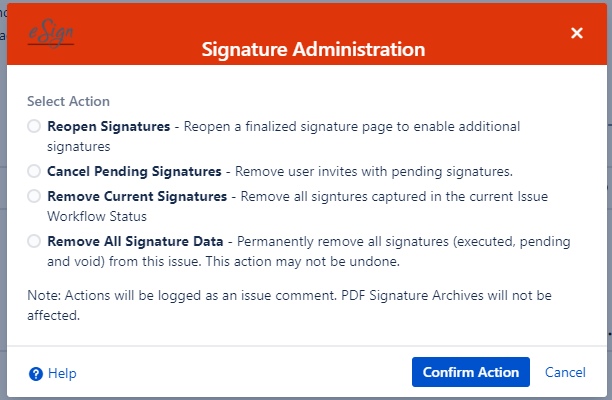Open the Help link text
Image resolution: width=612 pixels, height=400 pixels.
tap(62, 374)
